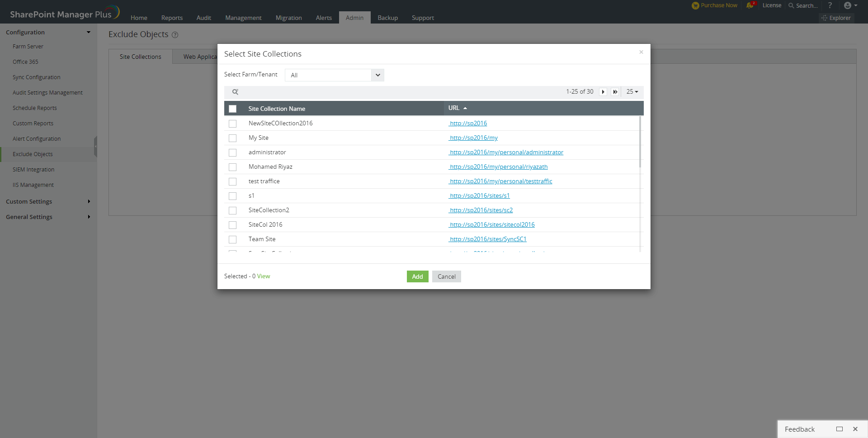This screenshot has width=868, height=438.
Task: Open IIS Management in sidebar
Action: [33, 185]
